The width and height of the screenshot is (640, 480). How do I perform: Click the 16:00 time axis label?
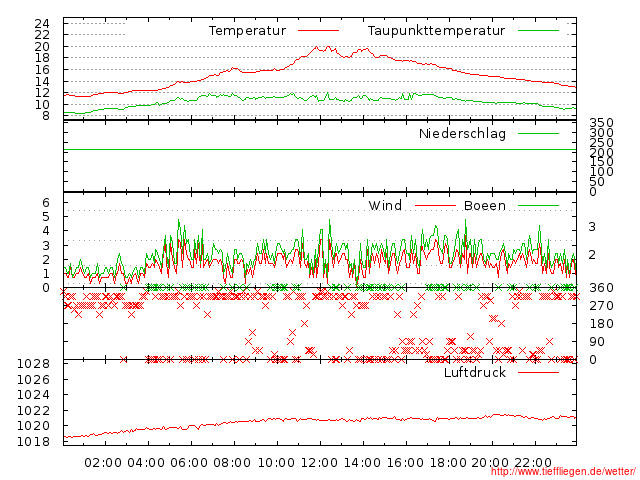405,463
